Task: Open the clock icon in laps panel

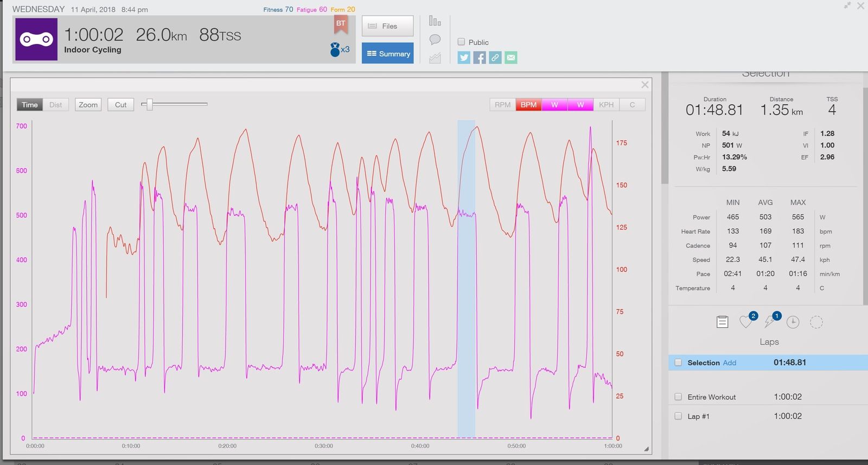Action: tap(793, 322)
